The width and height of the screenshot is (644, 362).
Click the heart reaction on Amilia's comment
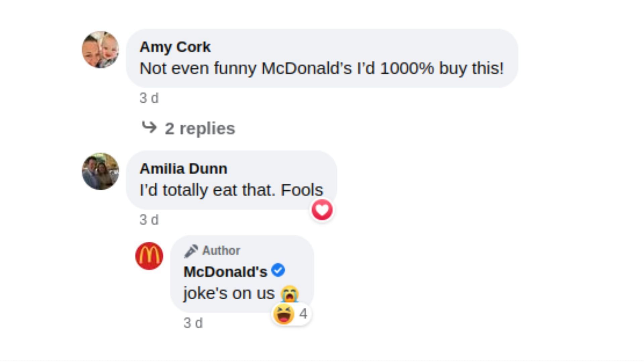(x=322, y=210)
